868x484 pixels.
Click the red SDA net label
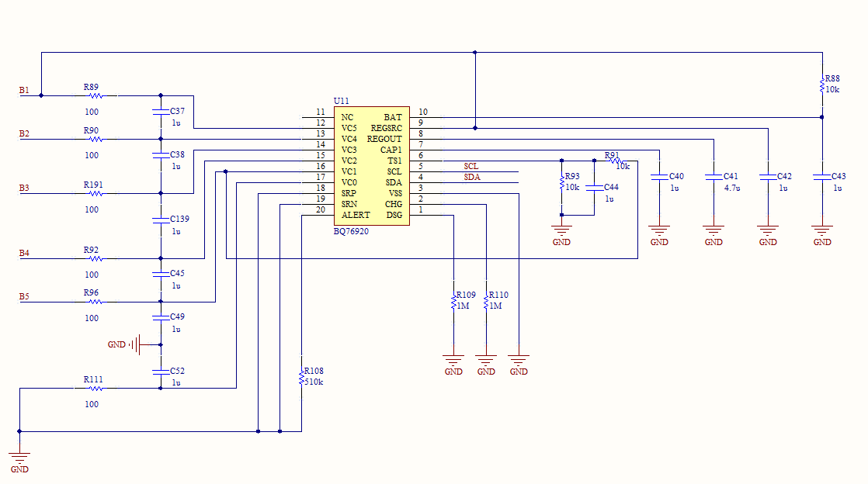click(x=472, y=177)
